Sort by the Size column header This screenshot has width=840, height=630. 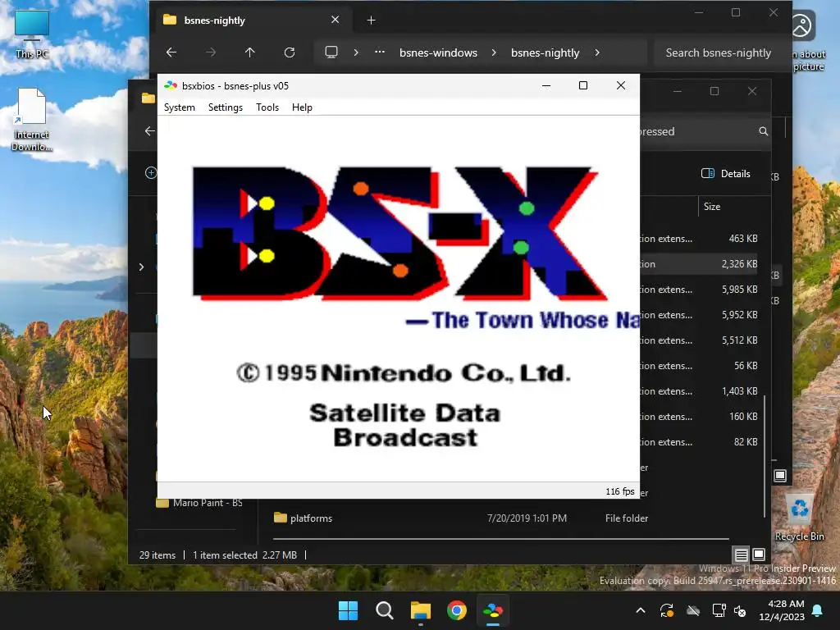coord(712,207)
